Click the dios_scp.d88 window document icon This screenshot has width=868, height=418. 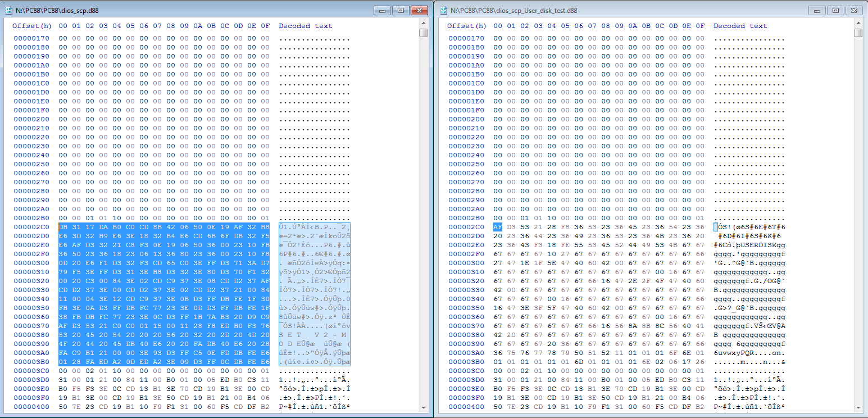click(x=8, y=11)
